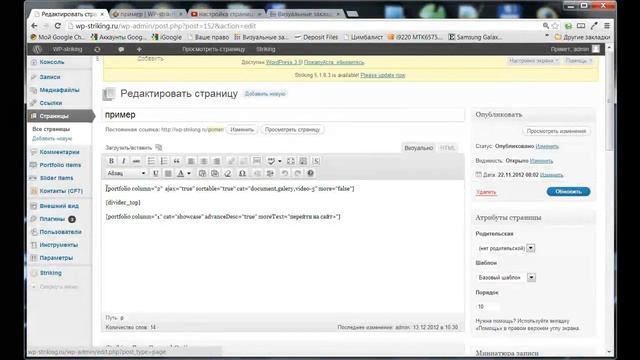This screenshot has width=640, height=360.
Task: Open Плагины in the sidebar menu
Action: (x=52, y=219)
